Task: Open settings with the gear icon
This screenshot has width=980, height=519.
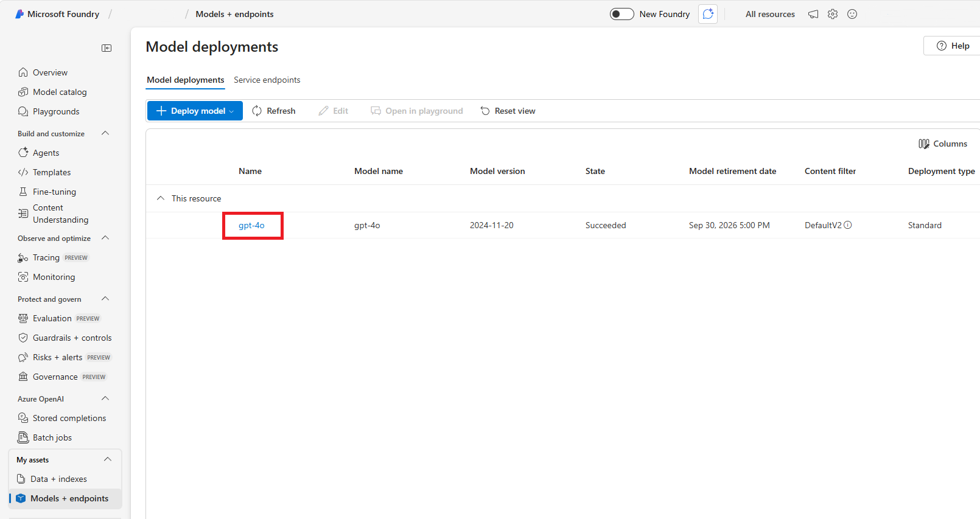Action: (x=833, y=14)
